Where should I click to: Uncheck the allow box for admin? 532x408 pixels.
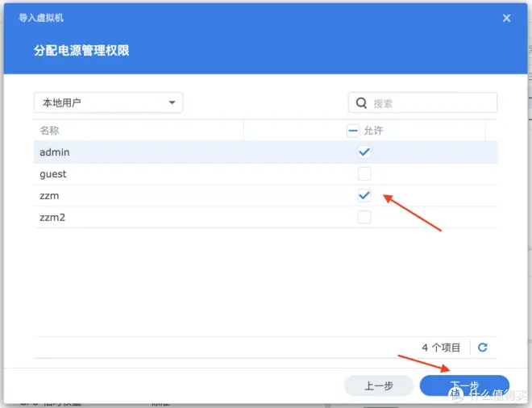tap(364, 152)
